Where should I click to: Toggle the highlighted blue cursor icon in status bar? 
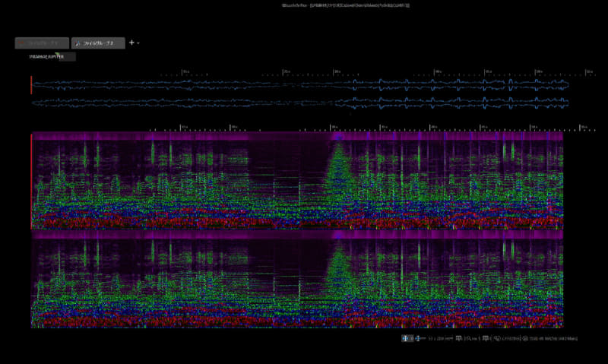tap(405, 338)
